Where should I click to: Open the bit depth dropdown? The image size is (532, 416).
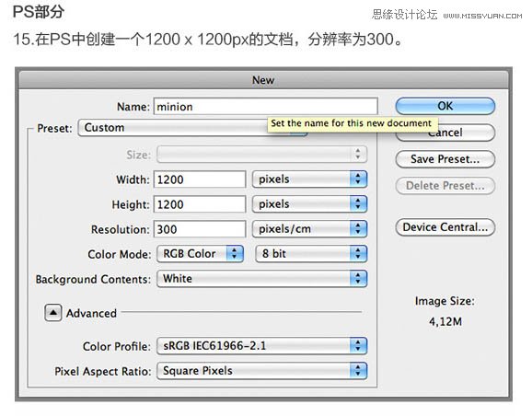[x=311, y=254]
